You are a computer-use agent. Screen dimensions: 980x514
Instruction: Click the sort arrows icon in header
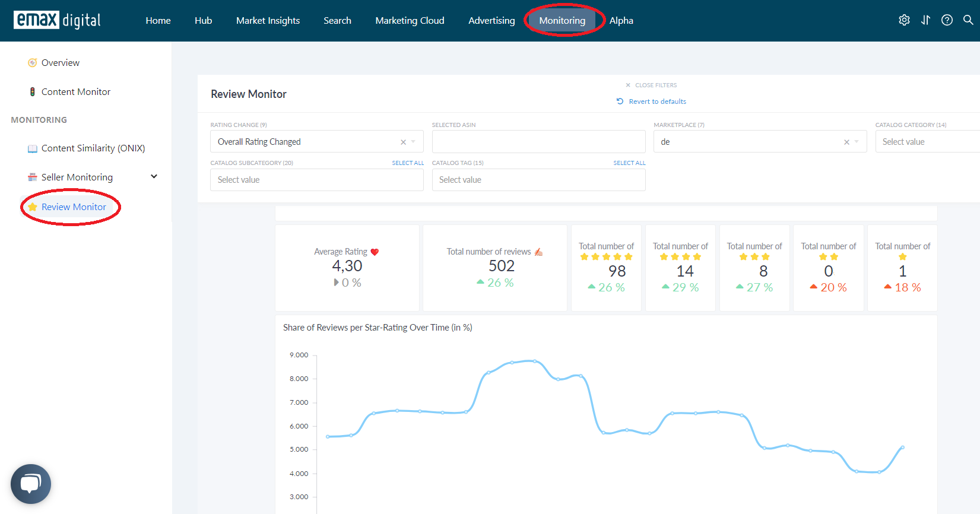[925, 20]
